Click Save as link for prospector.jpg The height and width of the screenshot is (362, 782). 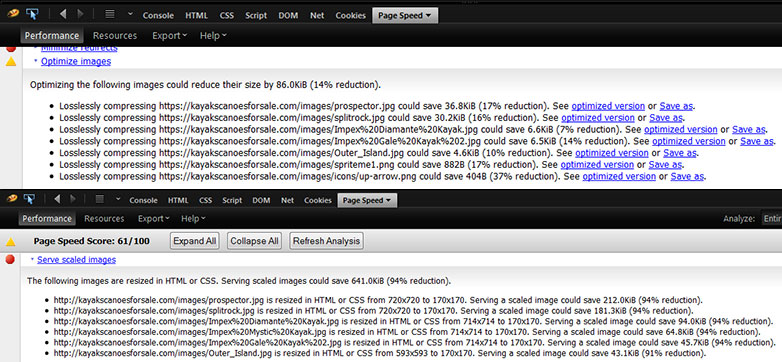click(676, 106)
